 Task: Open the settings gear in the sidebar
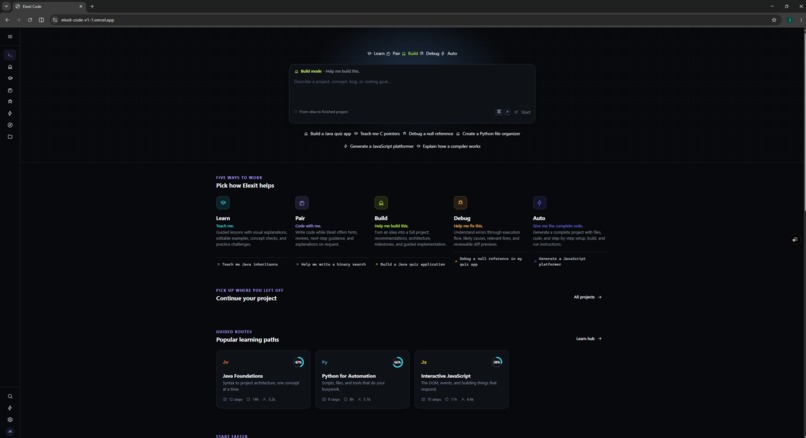pos(10,419)
